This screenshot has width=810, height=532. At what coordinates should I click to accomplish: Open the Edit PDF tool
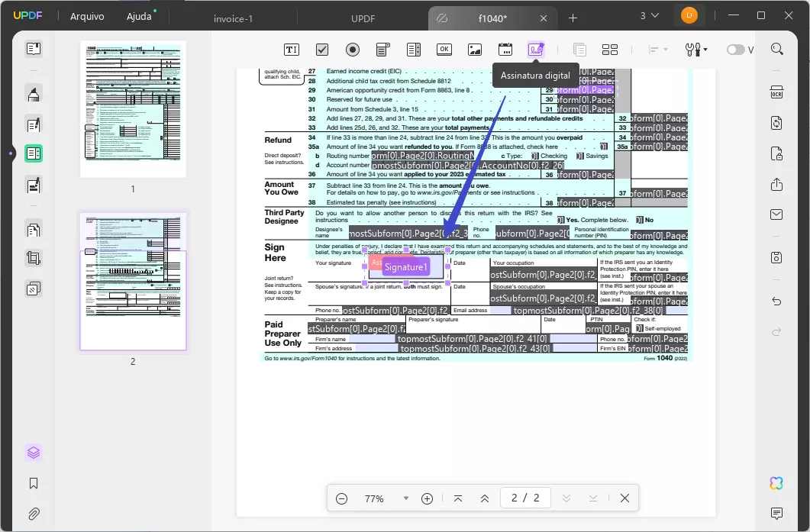(x=34, y=124)
